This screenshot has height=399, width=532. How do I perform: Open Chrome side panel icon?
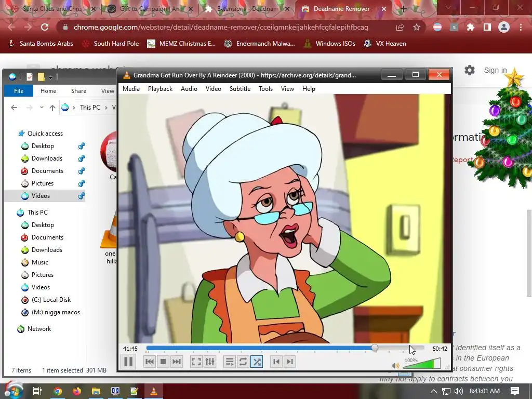pyautogui.click(x=487, y=27)
